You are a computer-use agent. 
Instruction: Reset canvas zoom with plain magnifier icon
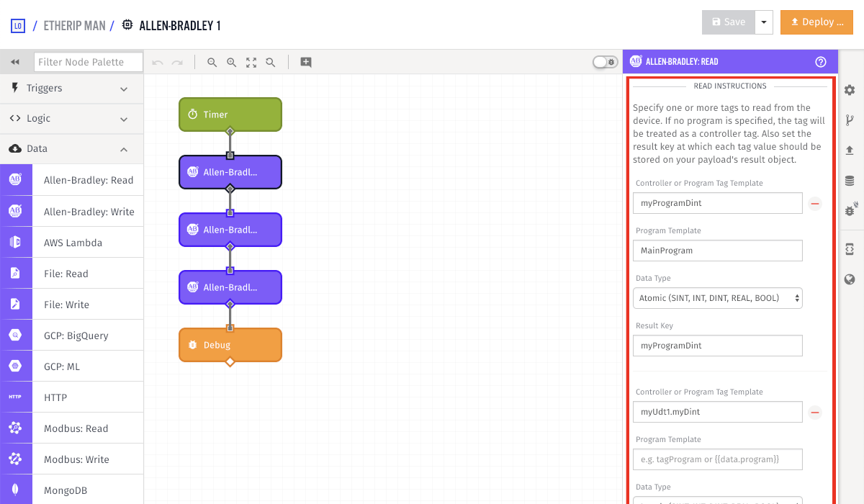271,63
